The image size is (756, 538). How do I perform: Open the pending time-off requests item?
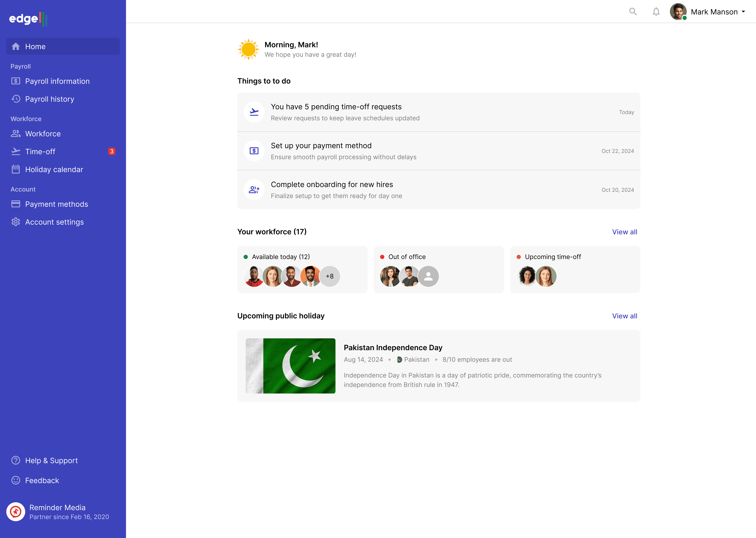coord(336,107)
